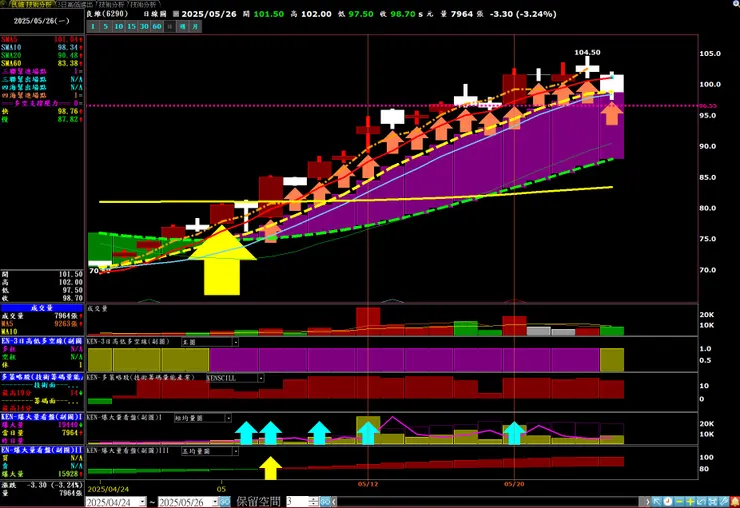Click the SMA5 legend label

9,39
